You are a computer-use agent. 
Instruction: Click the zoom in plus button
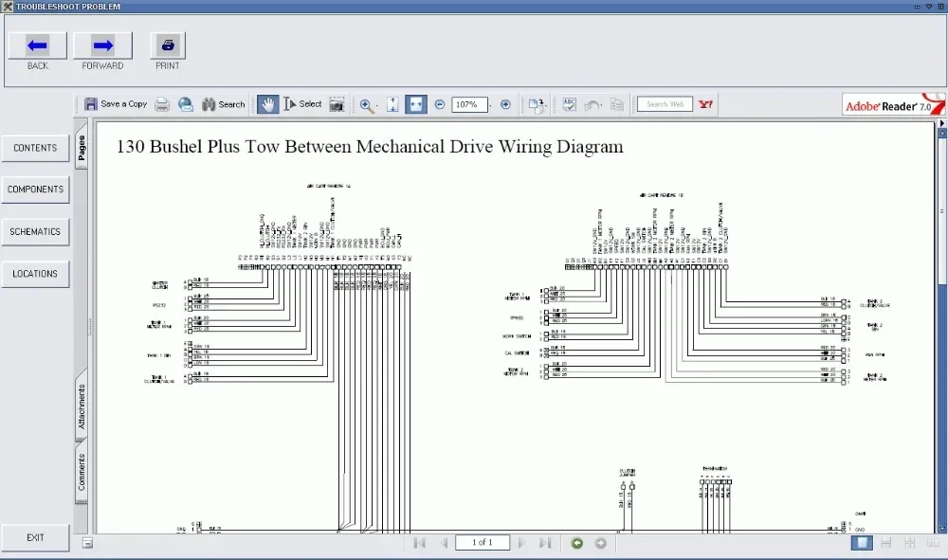[x=505, y=104]
